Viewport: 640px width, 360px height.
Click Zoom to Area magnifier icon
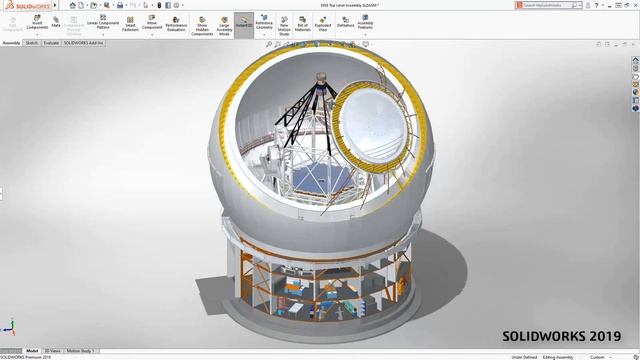(x=278, y=44)
